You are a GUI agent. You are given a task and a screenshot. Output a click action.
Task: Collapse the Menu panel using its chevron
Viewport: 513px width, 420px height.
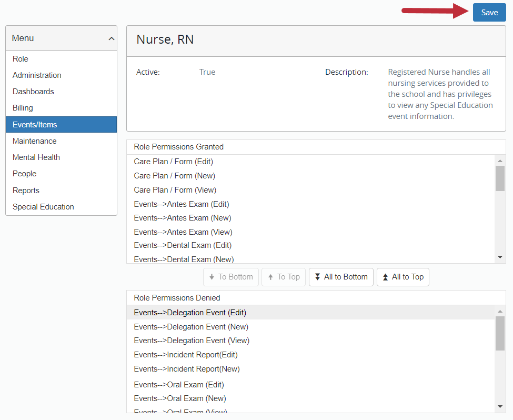tap(111, 38)
